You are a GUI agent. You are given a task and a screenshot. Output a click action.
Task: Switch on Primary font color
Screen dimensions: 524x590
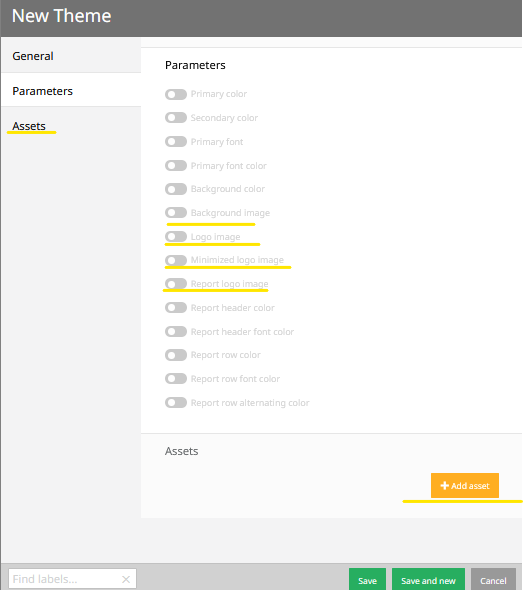(176, 166)
